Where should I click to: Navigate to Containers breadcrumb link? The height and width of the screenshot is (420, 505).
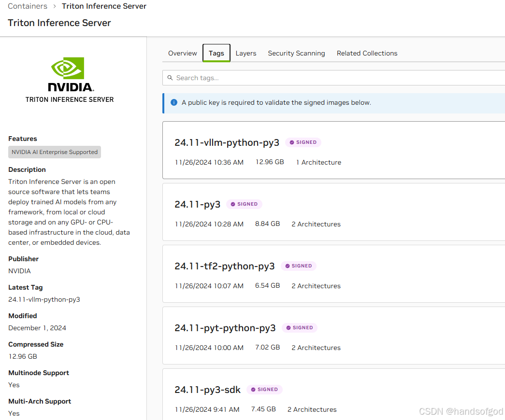[x=28, y=6]
